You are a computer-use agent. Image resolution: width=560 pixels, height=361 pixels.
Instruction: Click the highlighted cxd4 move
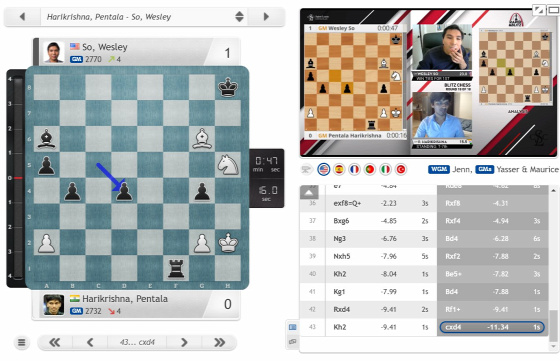(x=492, y=327)
